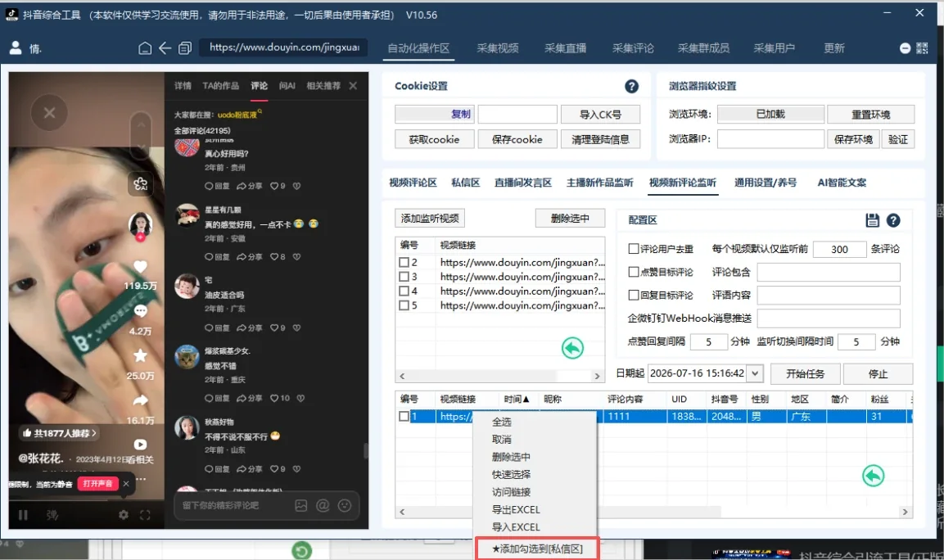The height and width of the screenshot is (560, 944).
Task: Open the 私信区 tab
Action: point(465,183)
